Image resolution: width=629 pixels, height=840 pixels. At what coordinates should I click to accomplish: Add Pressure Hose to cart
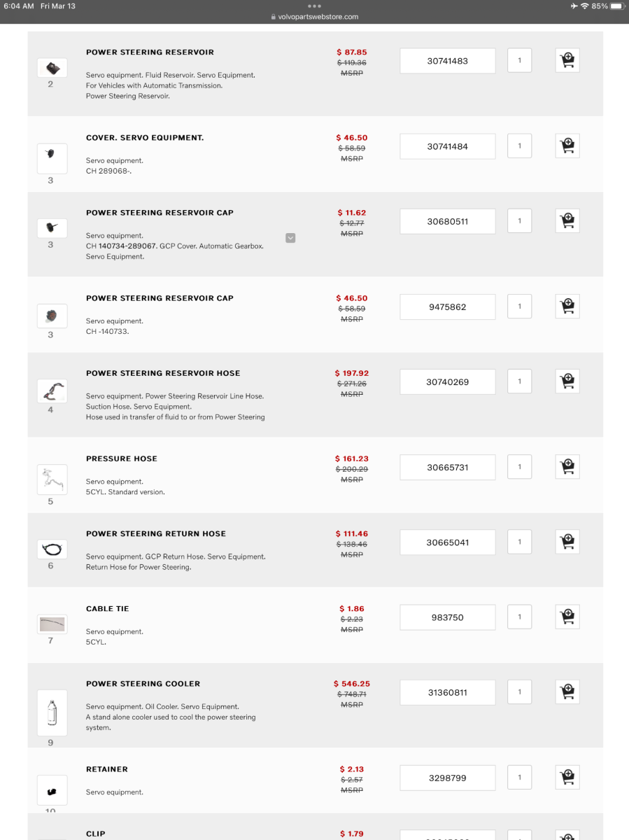coord(567,467)
